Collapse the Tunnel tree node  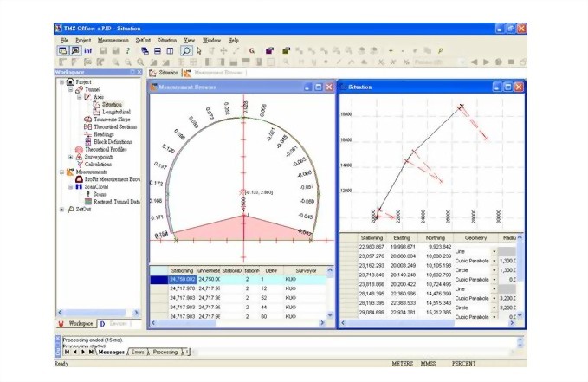70,90
